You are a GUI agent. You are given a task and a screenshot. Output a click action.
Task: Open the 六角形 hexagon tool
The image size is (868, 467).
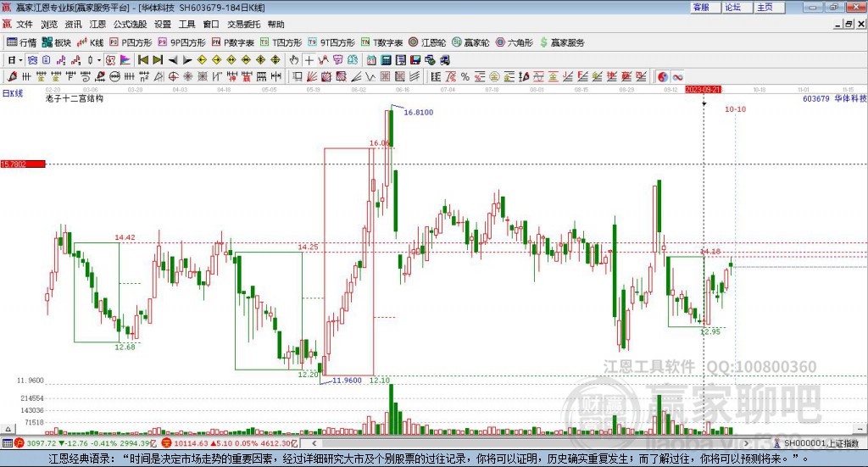point(515,42)
